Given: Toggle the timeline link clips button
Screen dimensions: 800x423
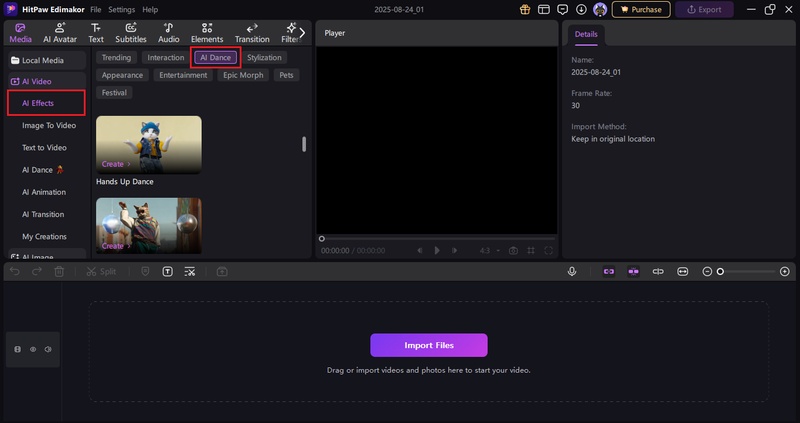Looking at the screenshot, I should pyautogui.click(x=609, y=272).
